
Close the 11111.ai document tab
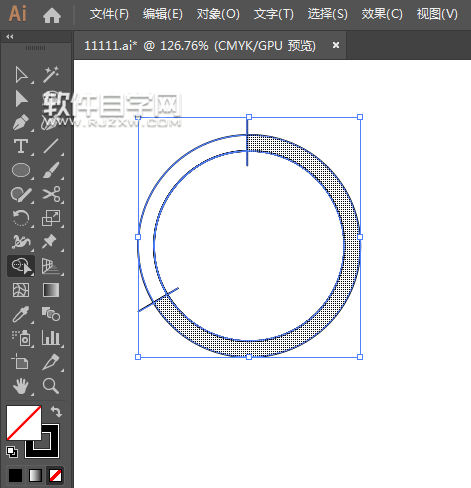(336, 45)
